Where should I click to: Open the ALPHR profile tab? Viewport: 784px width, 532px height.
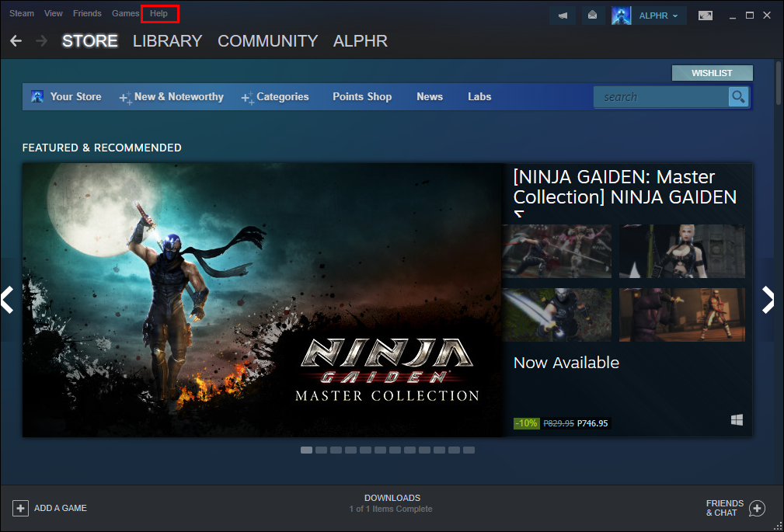coord(361,41)
